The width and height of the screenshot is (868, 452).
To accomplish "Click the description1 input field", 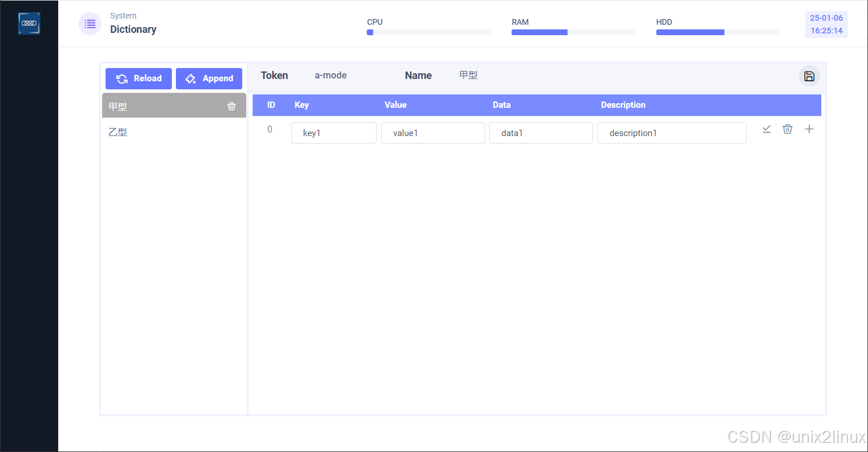I will pyautogui.click(x=672, y=133).
